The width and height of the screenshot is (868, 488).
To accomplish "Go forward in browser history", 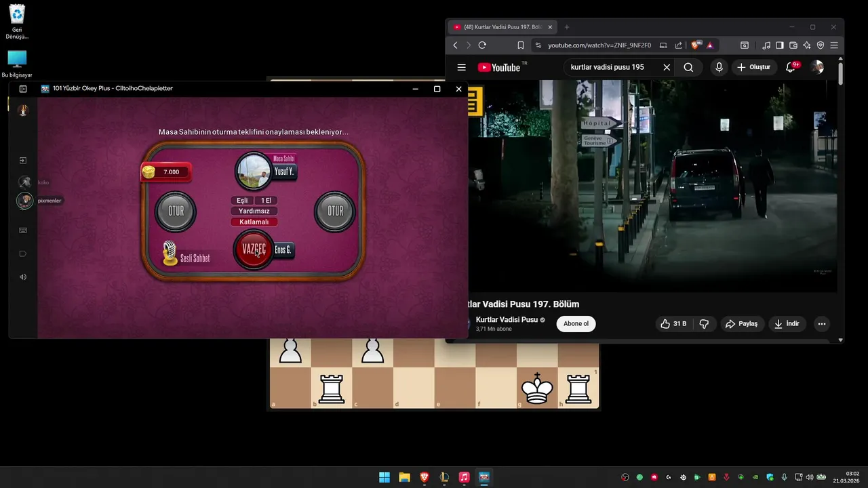I will (469, 45).
